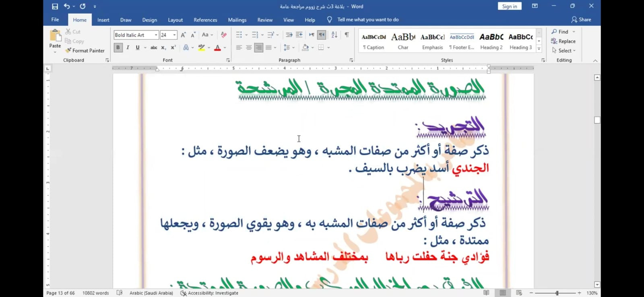The image size is (644, 297).
Task: Align text to the right
Action: pos(258,47)
